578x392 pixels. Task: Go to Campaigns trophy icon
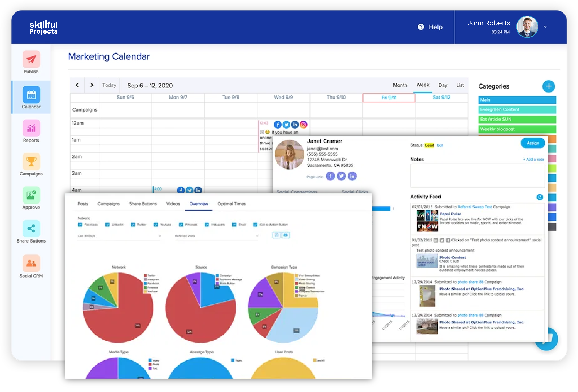31,162
